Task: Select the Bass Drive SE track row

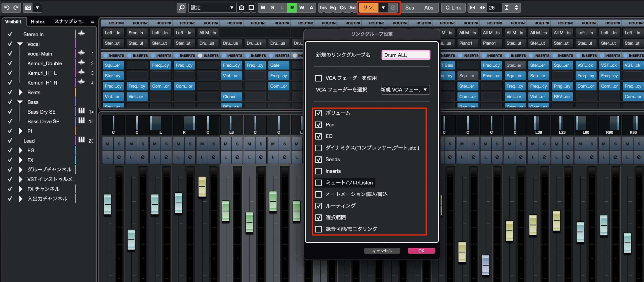Action: [43, 121]
